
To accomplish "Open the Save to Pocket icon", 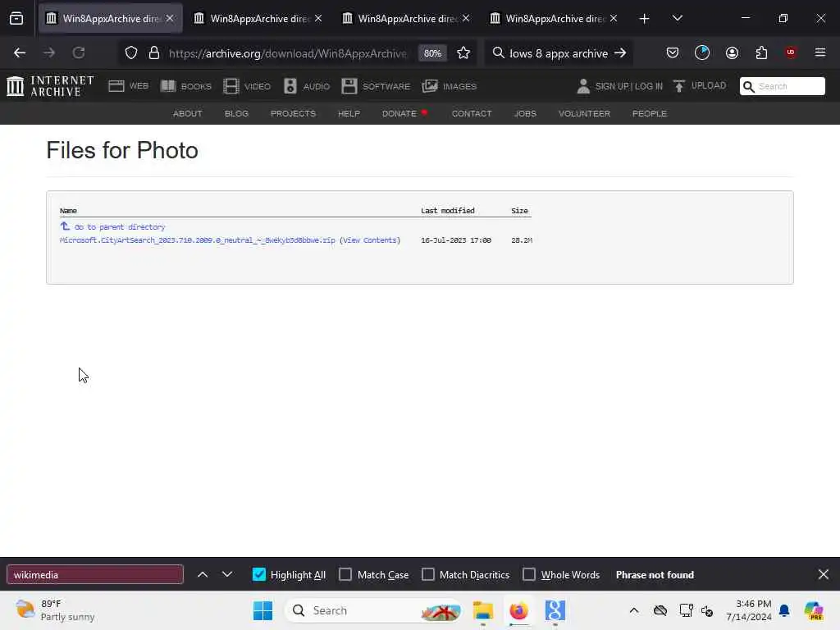I will [673, 52].
